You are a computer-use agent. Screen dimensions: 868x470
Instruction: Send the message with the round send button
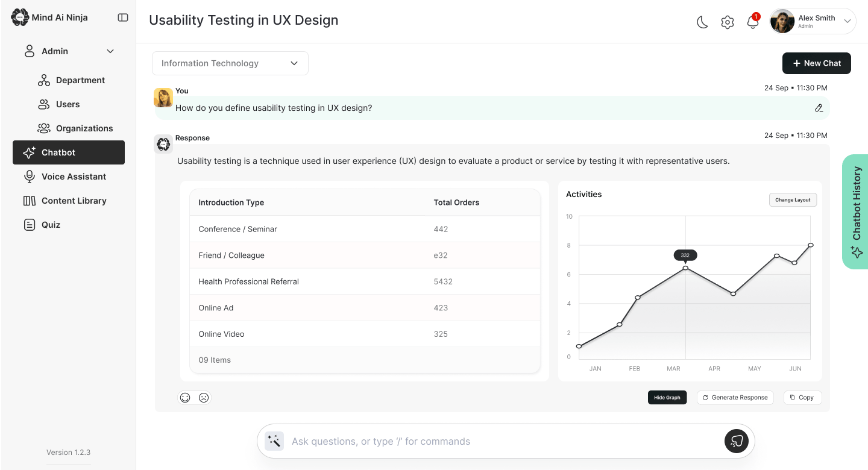[x=737, y=441]
